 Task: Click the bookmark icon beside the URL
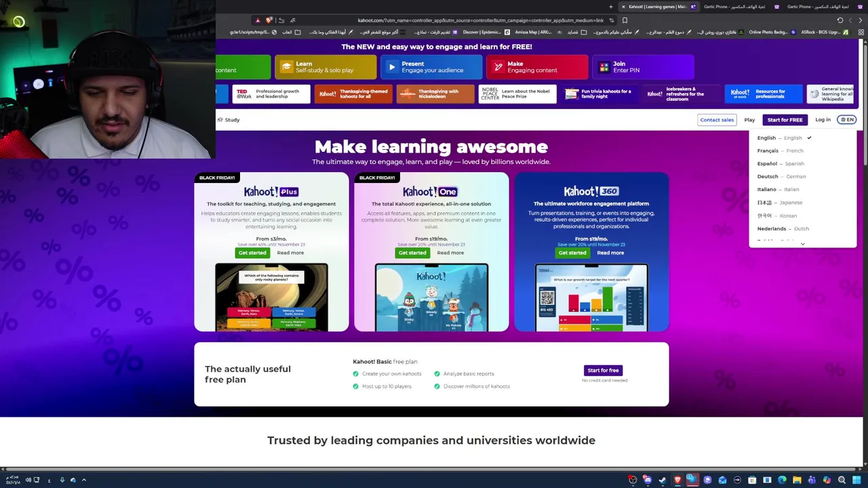coord(625,20)
